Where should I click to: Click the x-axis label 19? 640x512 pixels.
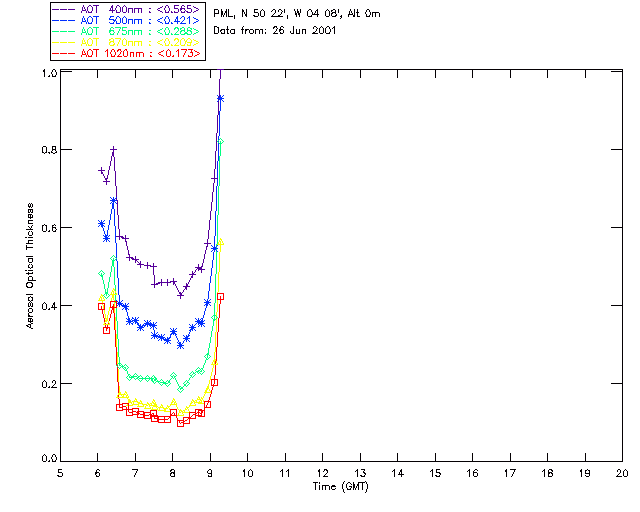[x=585, y=473]
